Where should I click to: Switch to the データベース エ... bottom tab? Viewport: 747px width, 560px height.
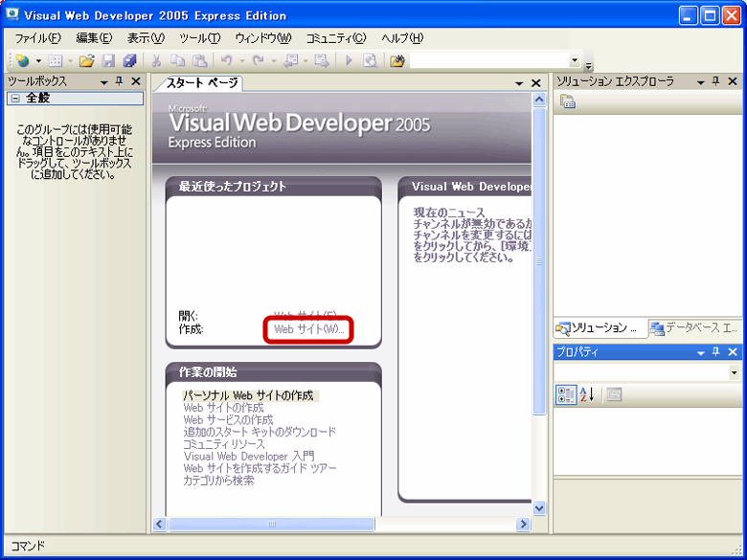pyautogui.click(x=695, y=327)
